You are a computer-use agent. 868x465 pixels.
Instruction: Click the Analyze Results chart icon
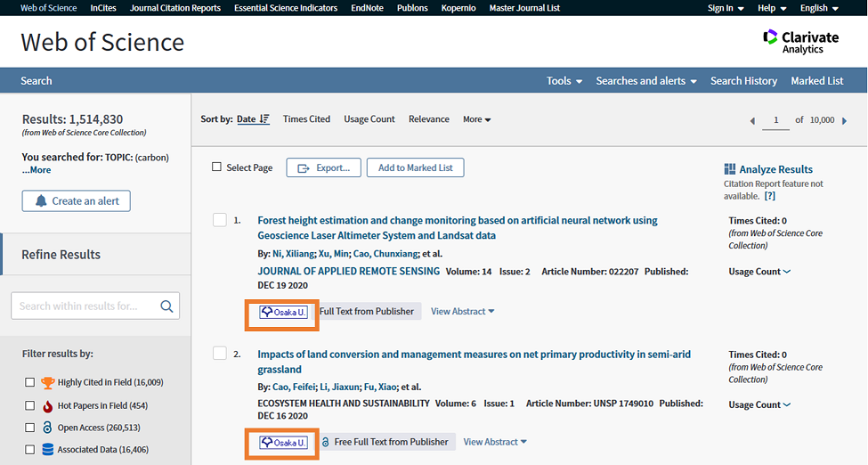(730, 169)
